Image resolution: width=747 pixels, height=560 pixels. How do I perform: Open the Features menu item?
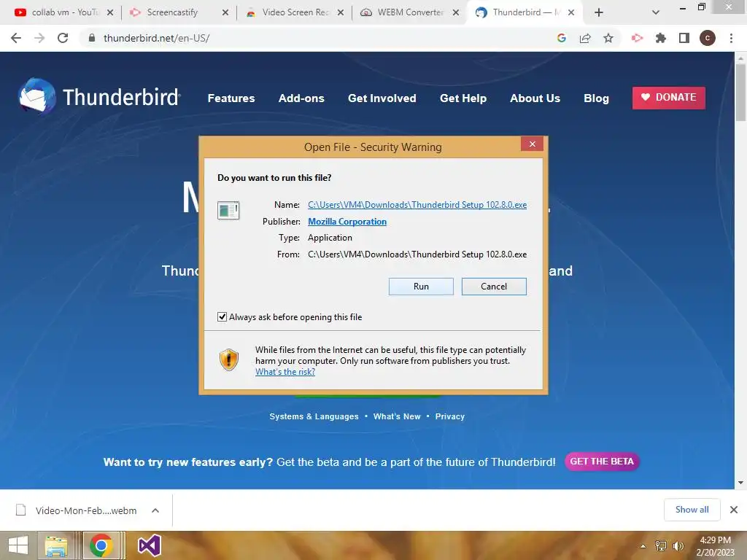tap(231, 98)
